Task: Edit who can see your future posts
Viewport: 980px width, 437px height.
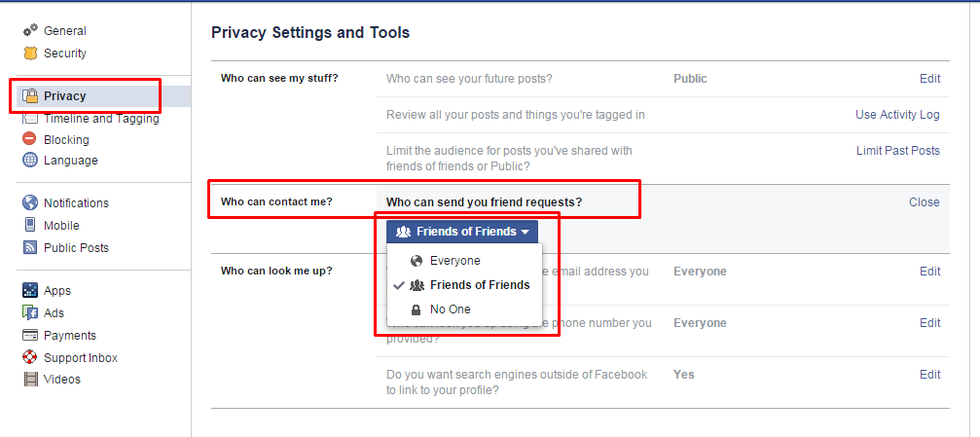Action: click(929, 79)
